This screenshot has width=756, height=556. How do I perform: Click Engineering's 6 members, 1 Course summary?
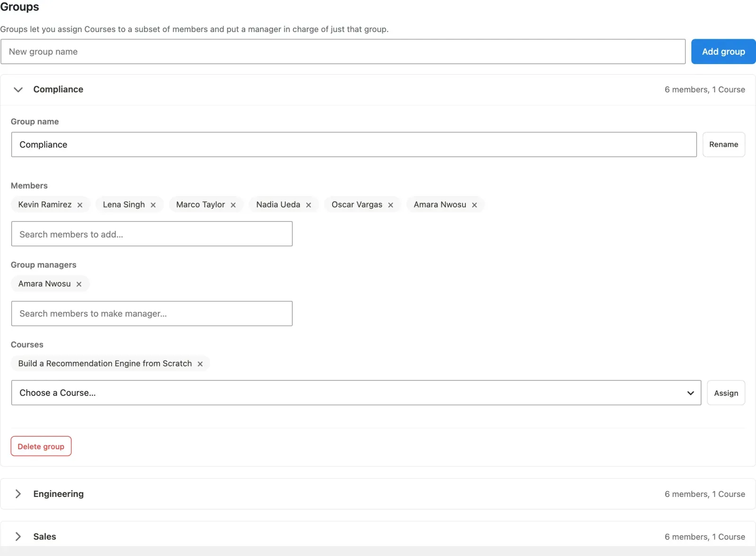point(704,494)
